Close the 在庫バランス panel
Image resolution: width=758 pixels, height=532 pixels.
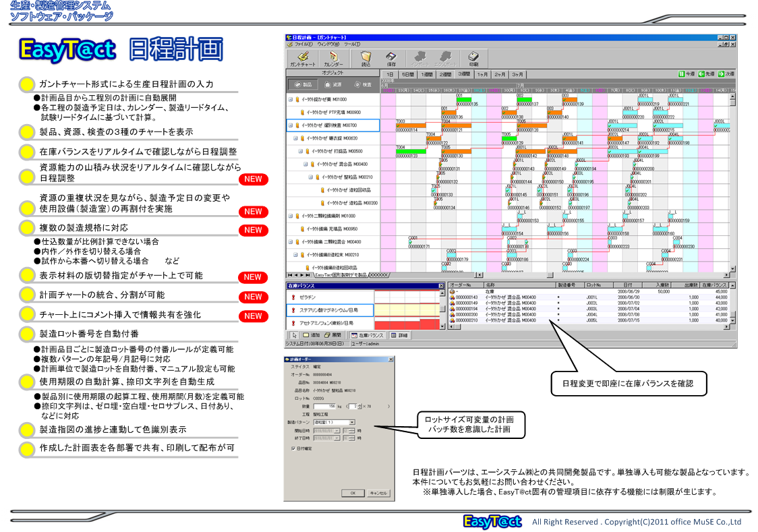click(441, 286)
